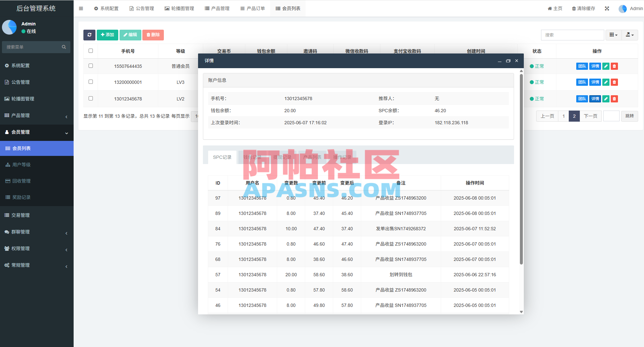The image size is (644, 347).
Task: Switch to the 钱包记录 tab in detail dialog
Action: click(x=252, y=157)
